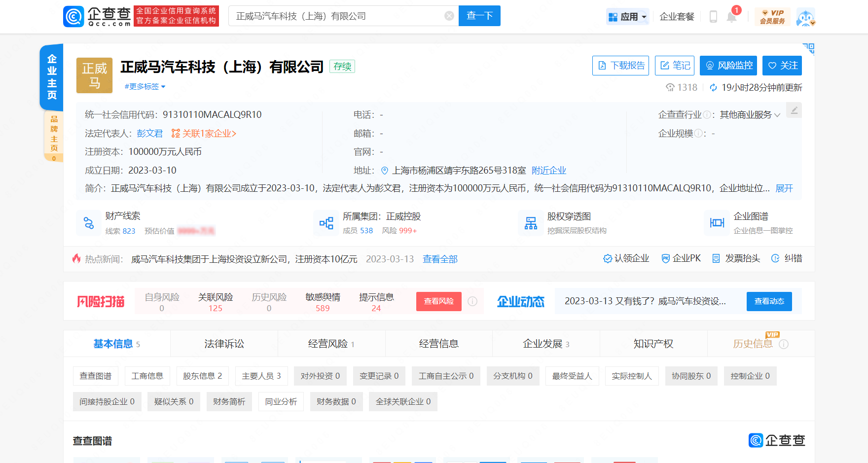Open the 知识产权 tab
The width and height of the screenshot is (868, 463).
(653, 344)
